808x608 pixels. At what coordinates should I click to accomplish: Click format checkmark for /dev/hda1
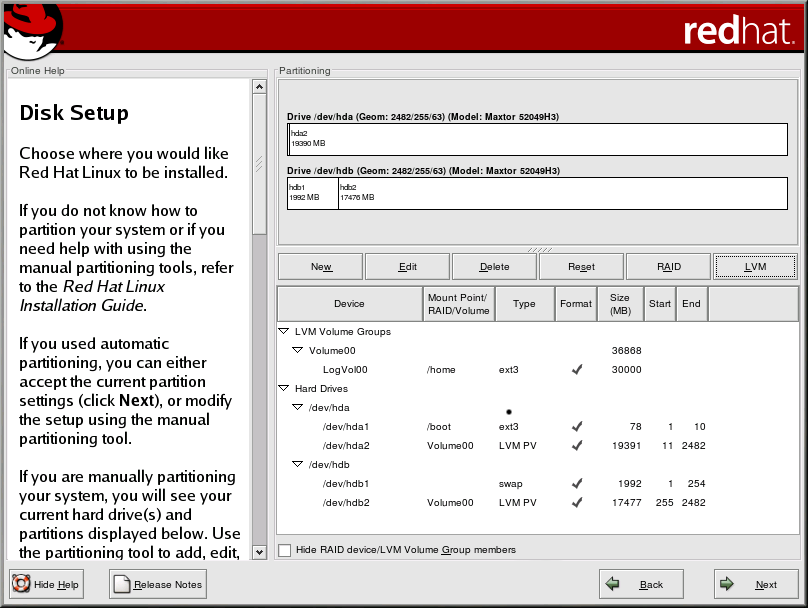[576, 426]
